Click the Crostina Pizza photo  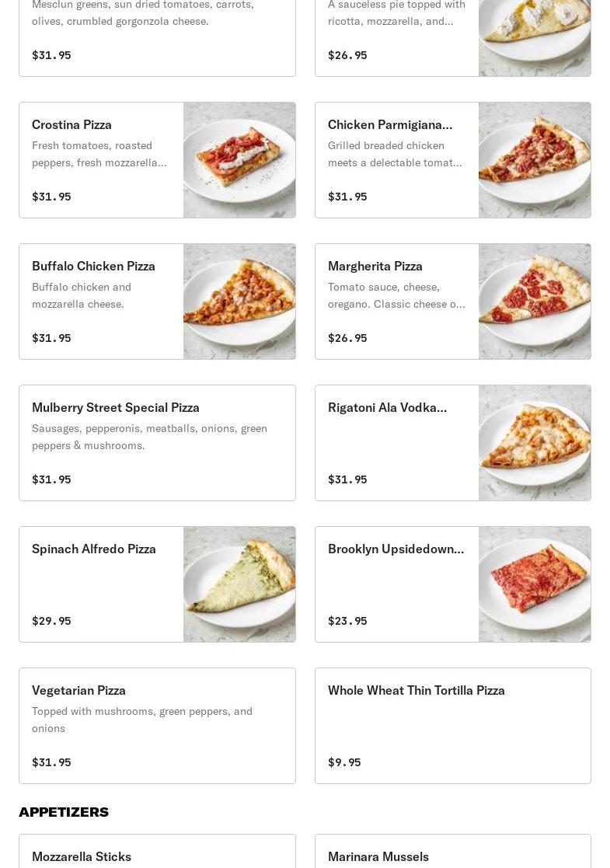click(239, 160)
